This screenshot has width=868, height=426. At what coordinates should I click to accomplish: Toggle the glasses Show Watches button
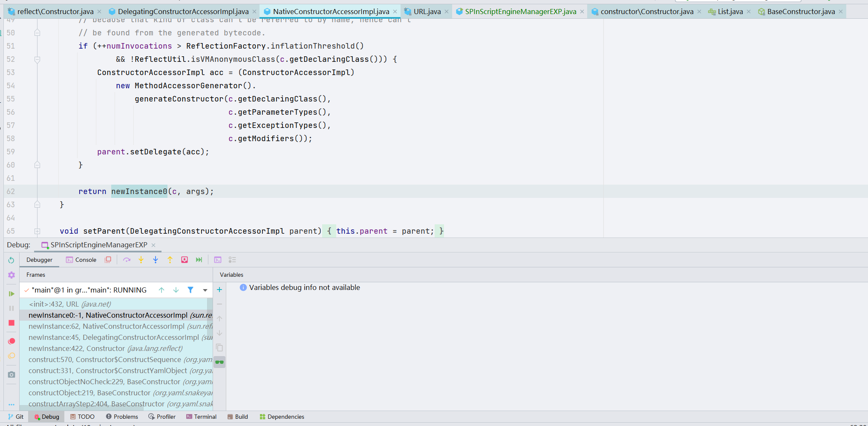pos(219,362)
